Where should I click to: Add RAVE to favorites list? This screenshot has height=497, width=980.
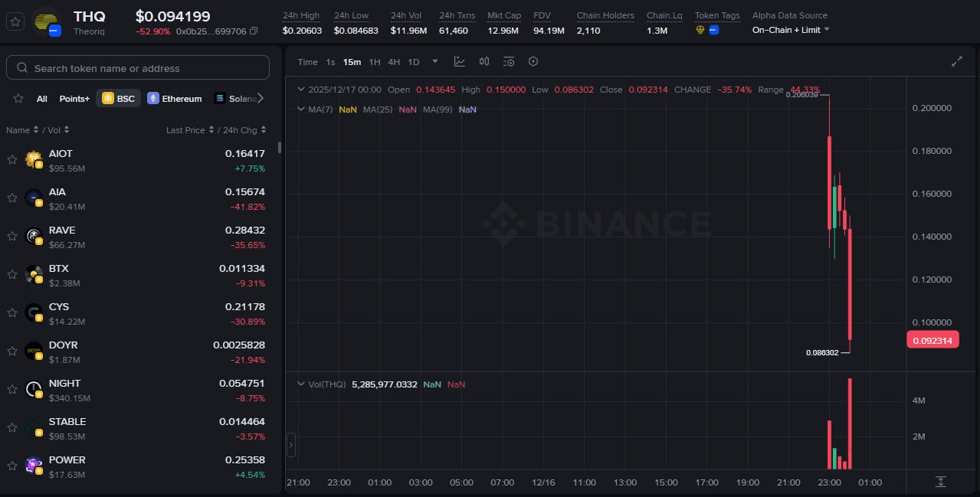click(11, 237)
